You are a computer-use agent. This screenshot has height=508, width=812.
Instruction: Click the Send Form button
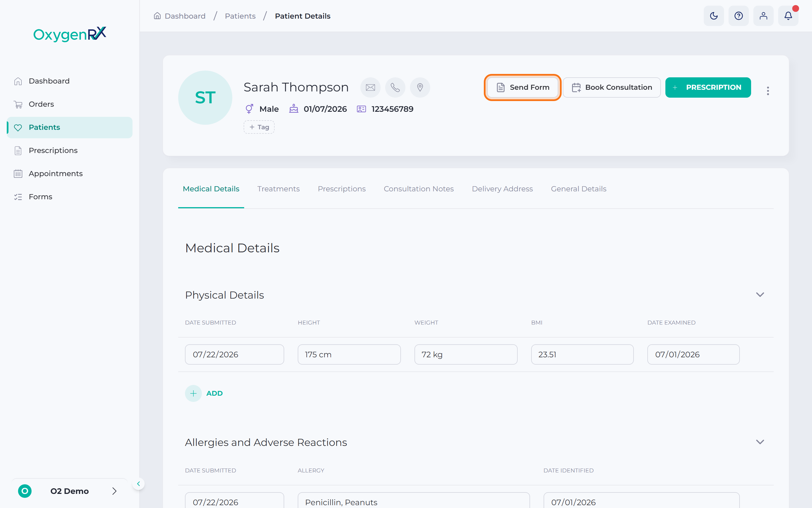(522, 87)
